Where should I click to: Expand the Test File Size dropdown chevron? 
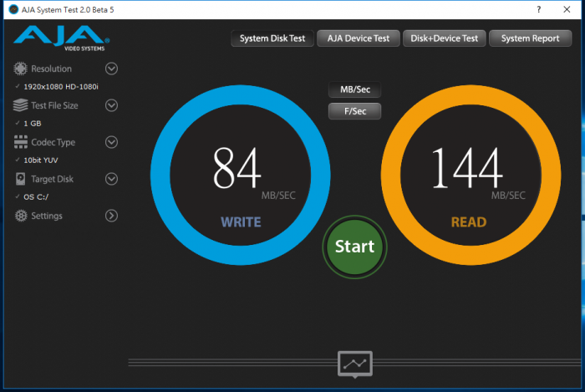coord(111,105)
